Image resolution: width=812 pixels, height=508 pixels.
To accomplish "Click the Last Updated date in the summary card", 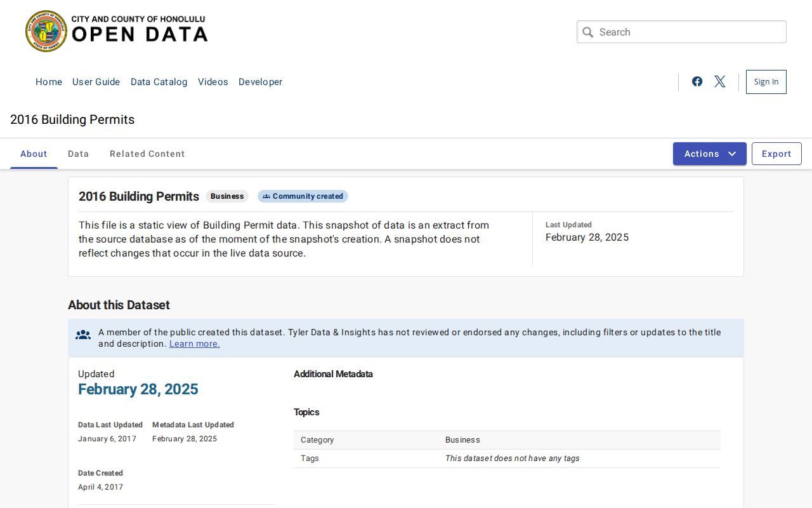I will pos(587,237).
